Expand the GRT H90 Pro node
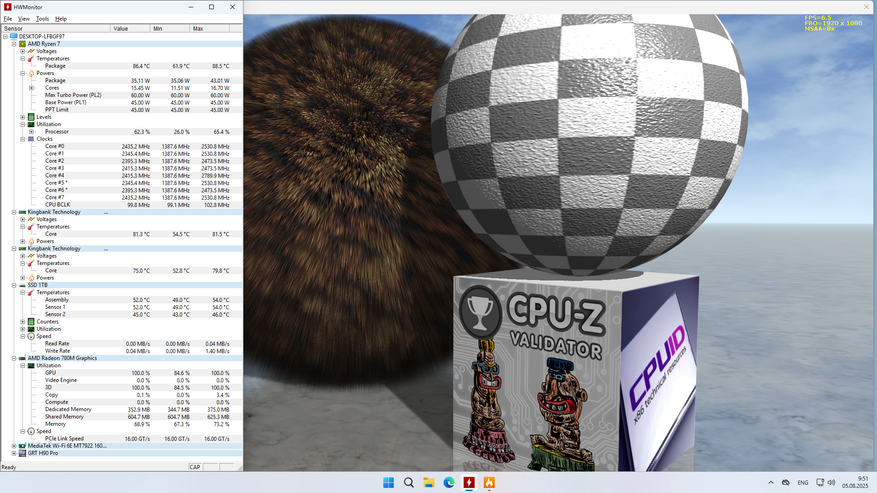Viewport: 877px width, 493px height. [x=14, y=453]
